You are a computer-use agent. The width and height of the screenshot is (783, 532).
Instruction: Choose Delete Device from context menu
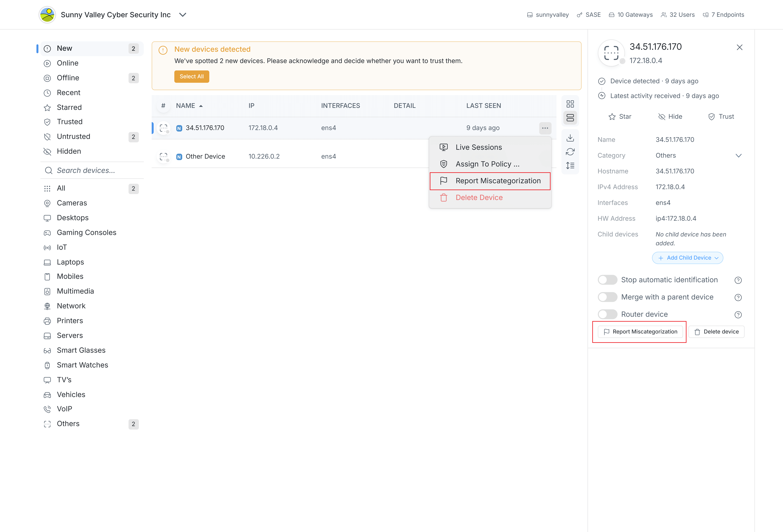tap(490, 198)
